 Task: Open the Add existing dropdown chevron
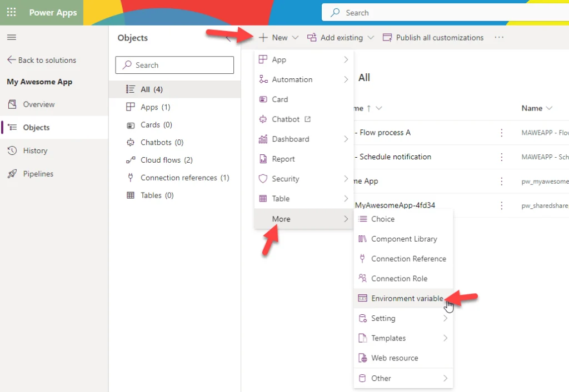(x=371, y=38)
